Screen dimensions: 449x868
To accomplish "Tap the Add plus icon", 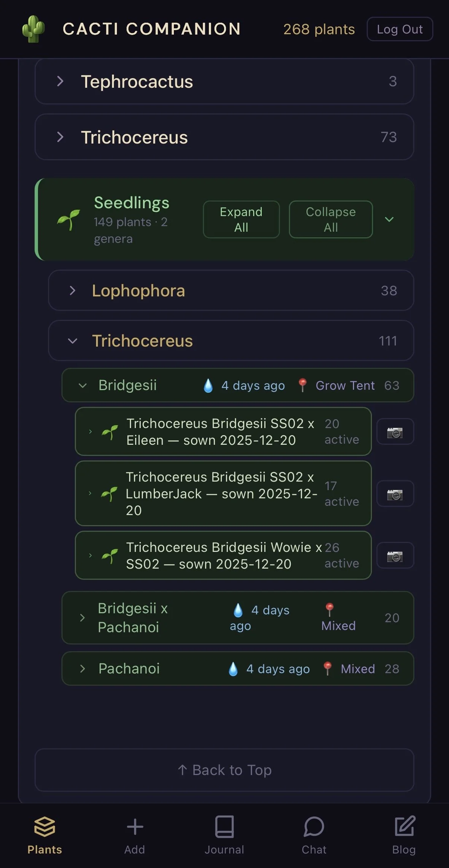I will [x=135, y=827].
